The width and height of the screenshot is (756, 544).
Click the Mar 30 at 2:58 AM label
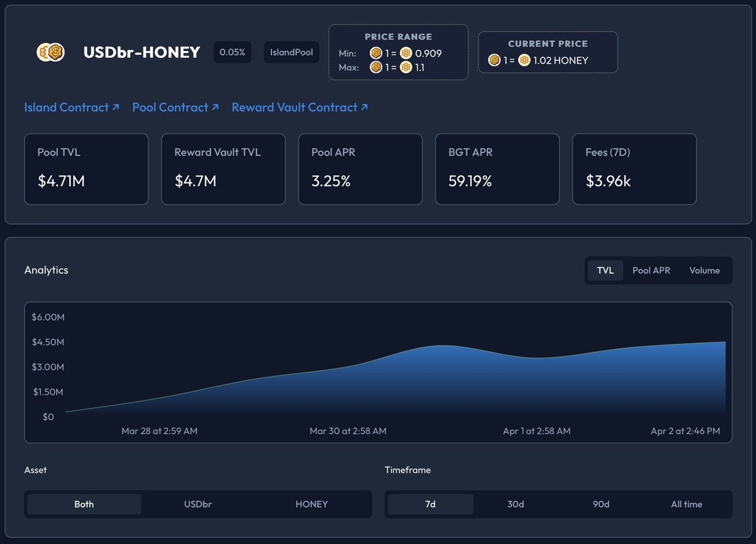click(x=348, y=431)
